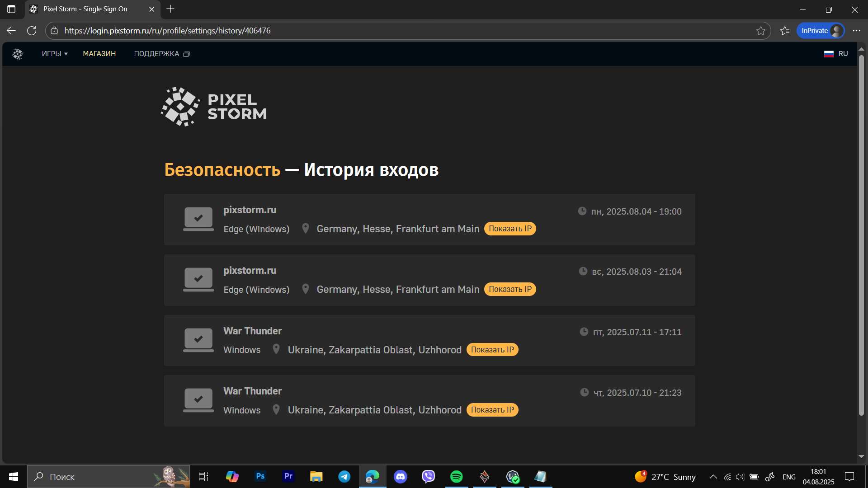Select the first pixstorm.ru entry title

point(250,210)
